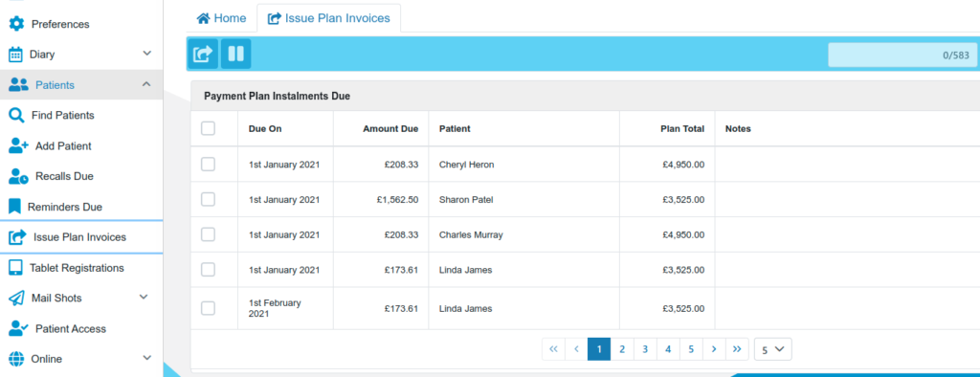Image resolution: width=980 pixels, height=377 pixels.
Task: Click the Find Patients magnifier icon
Action: [16, 115]
